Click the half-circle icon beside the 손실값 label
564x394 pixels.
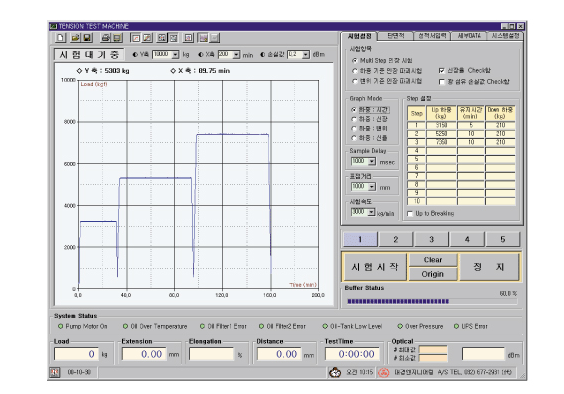263,54
